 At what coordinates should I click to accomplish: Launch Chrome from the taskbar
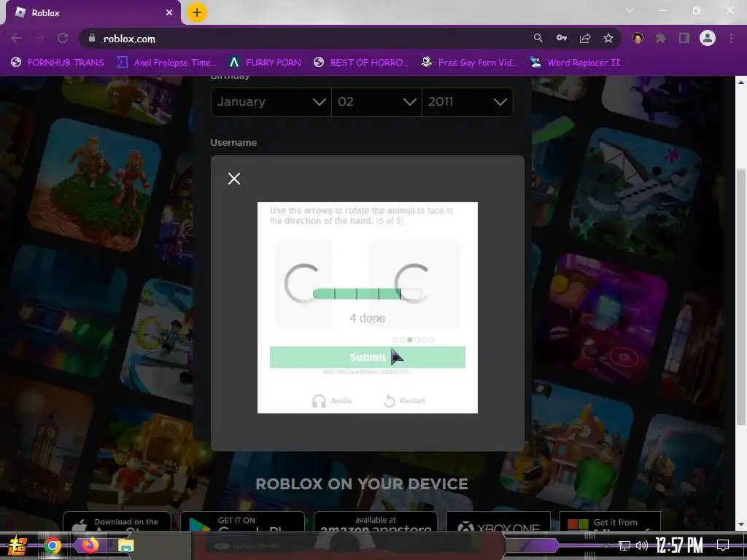click(x=53, y=545)
